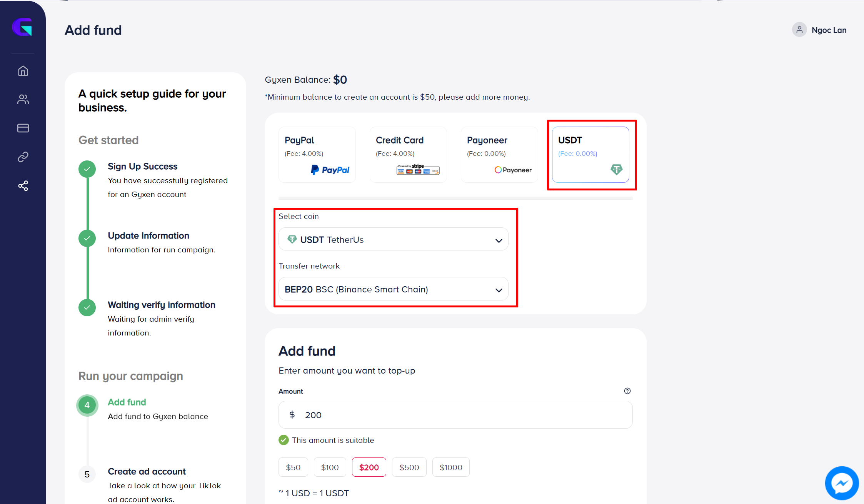Open the share icon in the sidebar
This screenshot has width=864, height=504.
[23, 186]
